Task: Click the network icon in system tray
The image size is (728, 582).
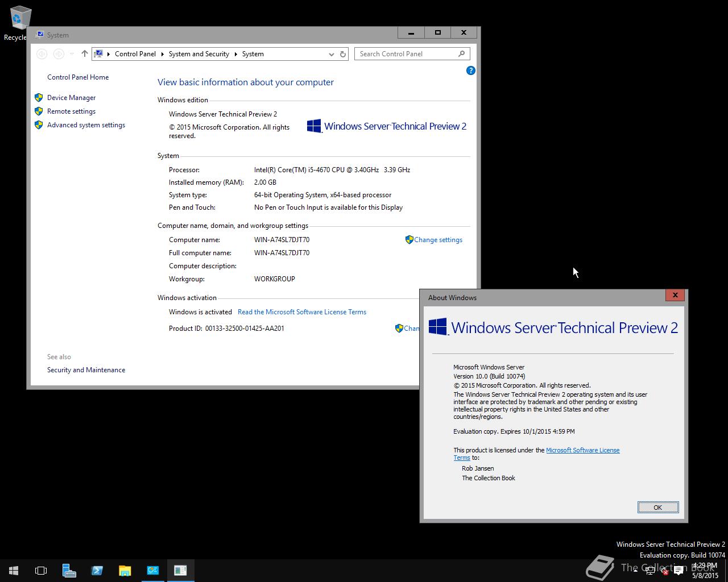Action: point(650,571)
